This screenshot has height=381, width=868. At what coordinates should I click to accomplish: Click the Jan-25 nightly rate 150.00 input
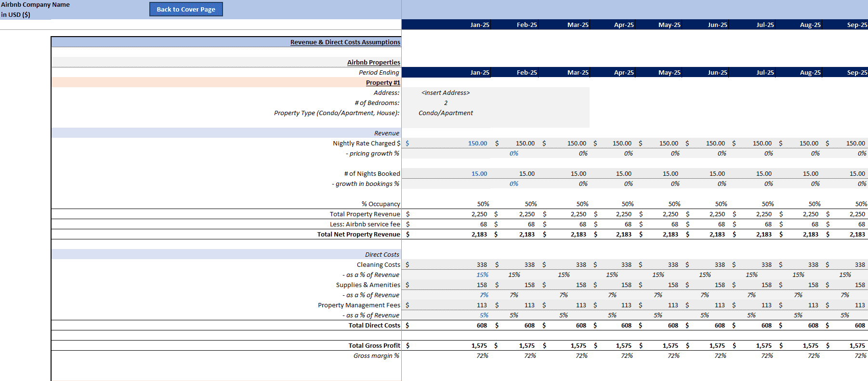[x=477, y=143]
